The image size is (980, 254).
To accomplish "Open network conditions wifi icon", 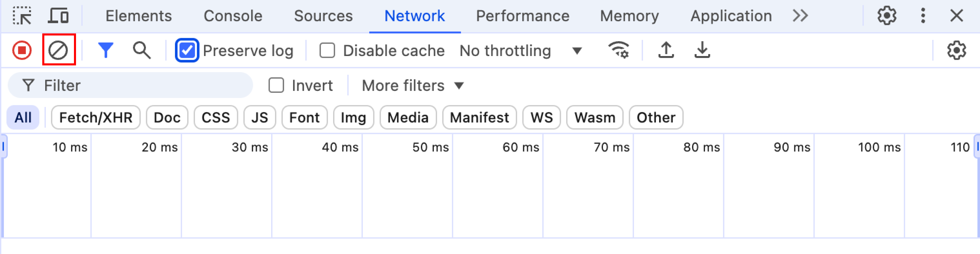I will (x=619, y=50).
